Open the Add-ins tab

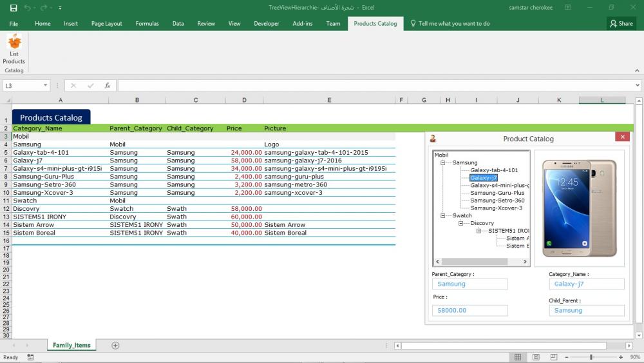click(302, 24)
